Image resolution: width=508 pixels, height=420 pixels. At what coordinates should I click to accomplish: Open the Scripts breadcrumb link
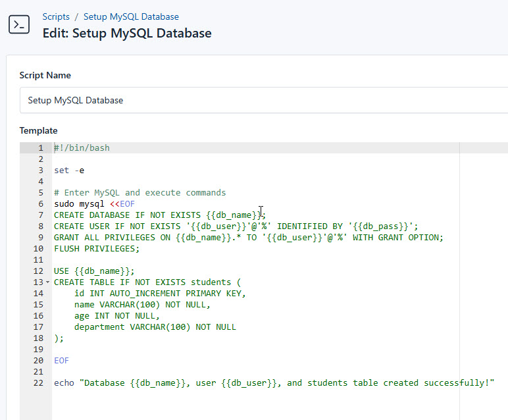pyautogui.click(x=56, y=16)
